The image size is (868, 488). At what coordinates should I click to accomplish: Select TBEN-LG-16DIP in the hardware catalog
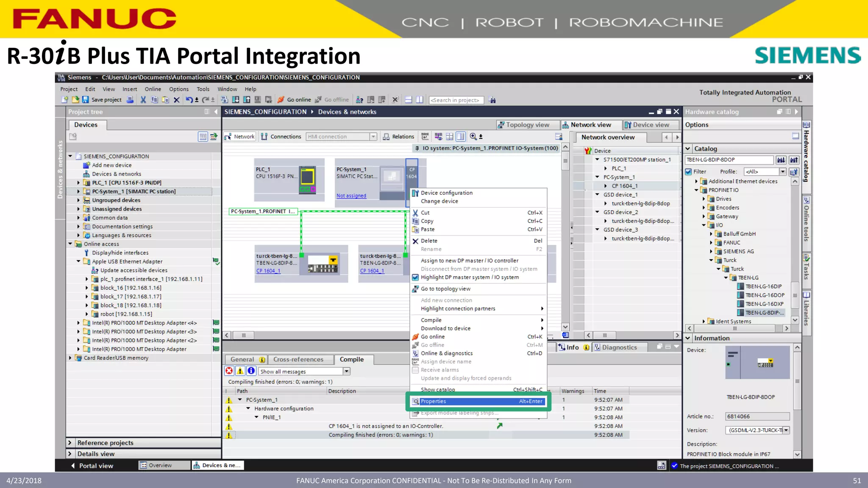click(x=764, y=286)
